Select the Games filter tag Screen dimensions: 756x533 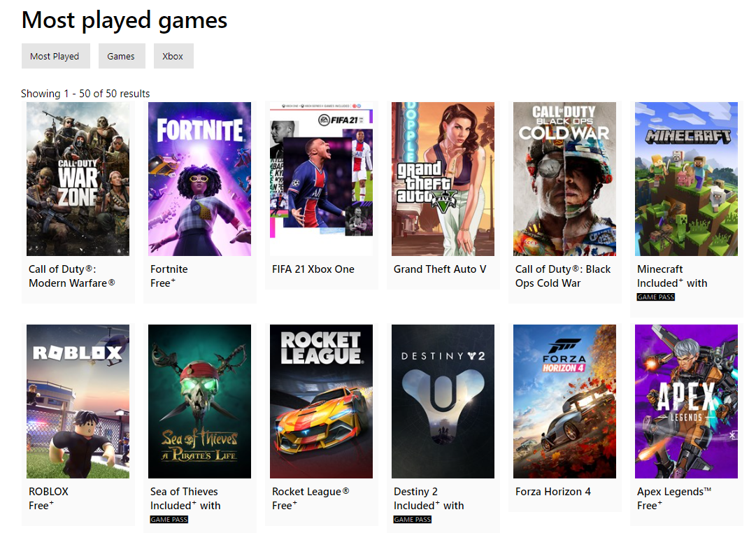(x=122, y=56)
